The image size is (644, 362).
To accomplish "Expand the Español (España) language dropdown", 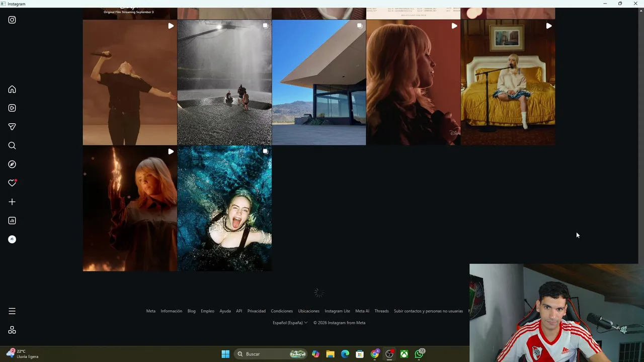I will [290, 323].
